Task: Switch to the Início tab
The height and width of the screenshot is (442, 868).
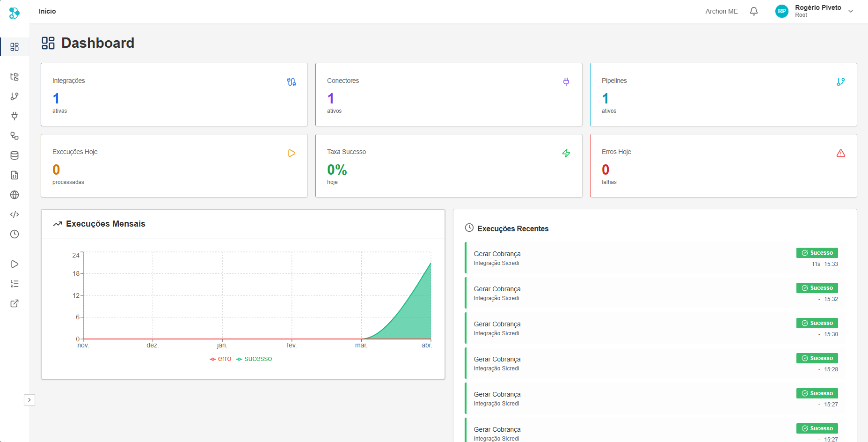Action: [x=47, y=11]
